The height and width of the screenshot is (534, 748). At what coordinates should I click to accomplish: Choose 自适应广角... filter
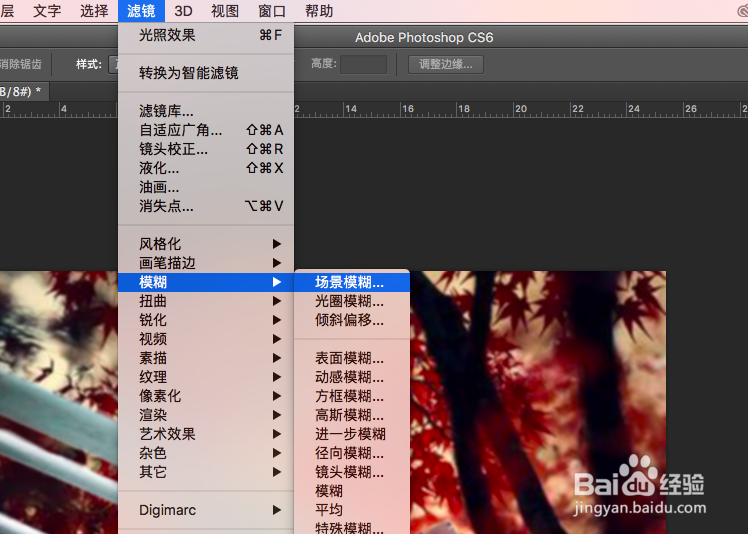click(x=206, y=130)
